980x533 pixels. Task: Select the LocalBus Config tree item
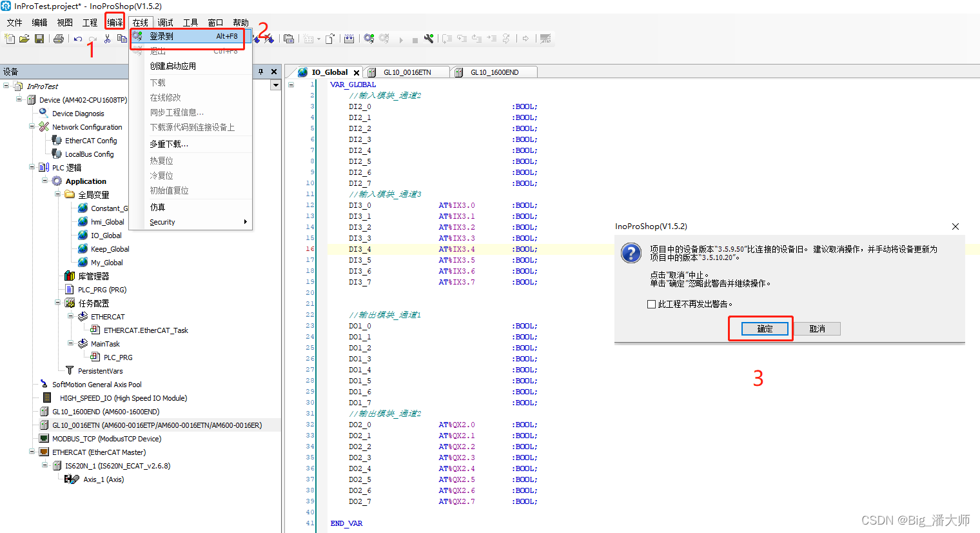[x=89, y=154]
